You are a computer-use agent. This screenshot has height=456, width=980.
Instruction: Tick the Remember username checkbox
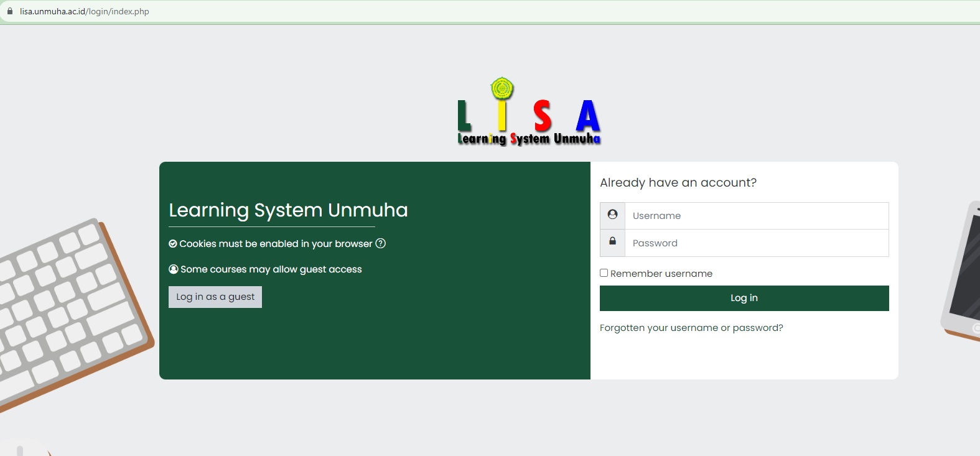tap(604, 273)
